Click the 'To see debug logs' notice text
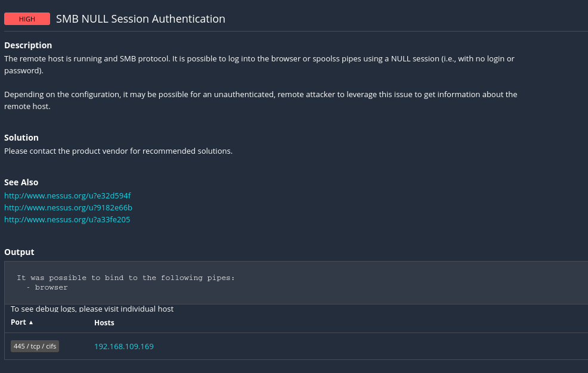The image size is (588, 373). click(92, 309)
